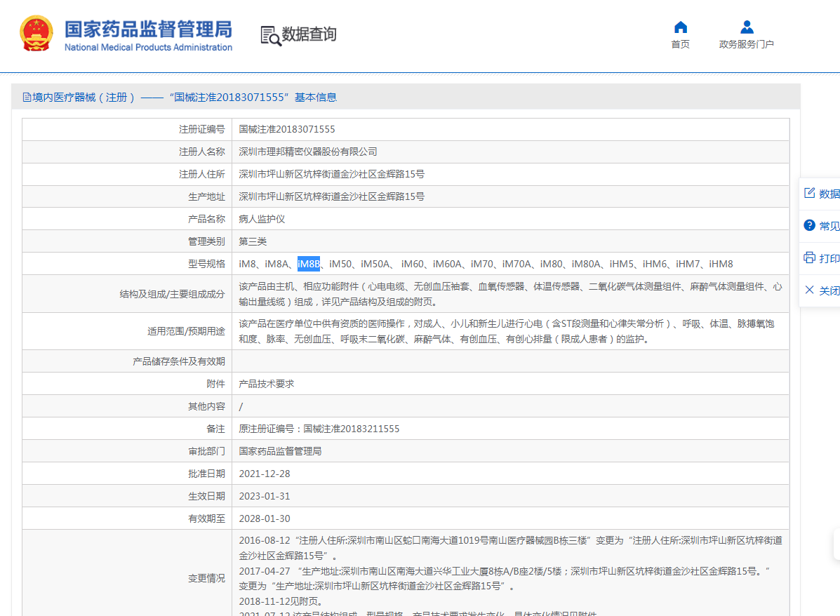Click the 结构及组成 description text
840x616 pixels.
tap(511, 294)
